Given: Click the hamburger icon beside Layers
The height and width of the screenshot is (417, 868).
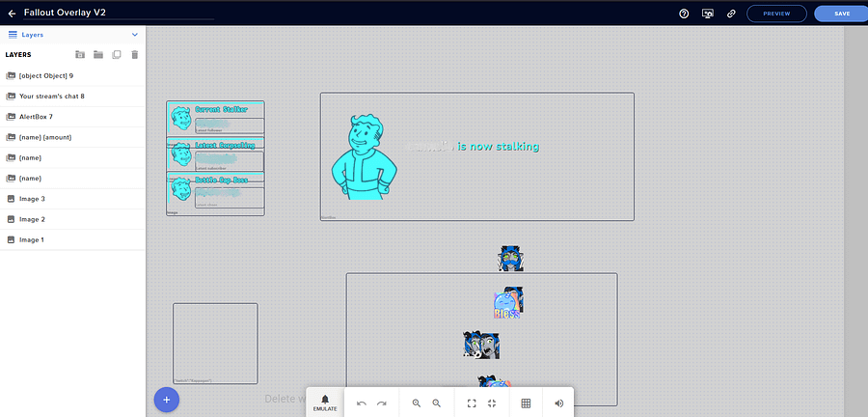Looking at the screenshot, I should 13,35.
